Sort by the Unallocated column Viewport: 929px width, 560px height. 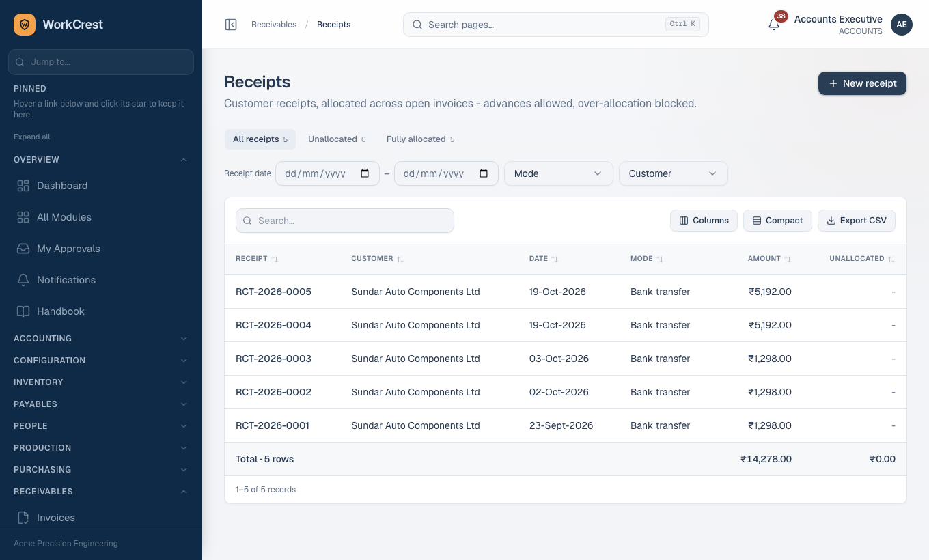pyautogui.click(x=862, y=259)
